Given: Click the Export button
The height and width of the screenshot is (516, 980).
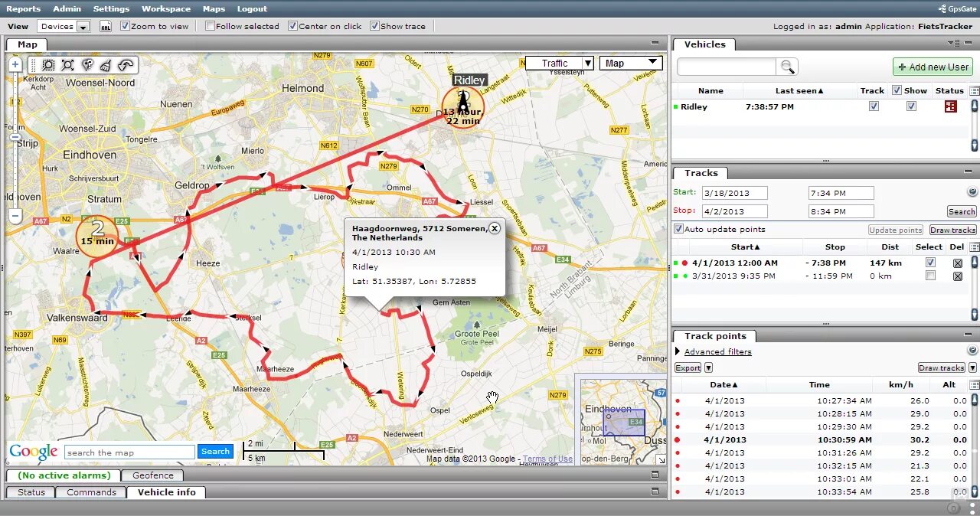Looking at the screenshot, I should pyautogui.click(x=688, y=367).
